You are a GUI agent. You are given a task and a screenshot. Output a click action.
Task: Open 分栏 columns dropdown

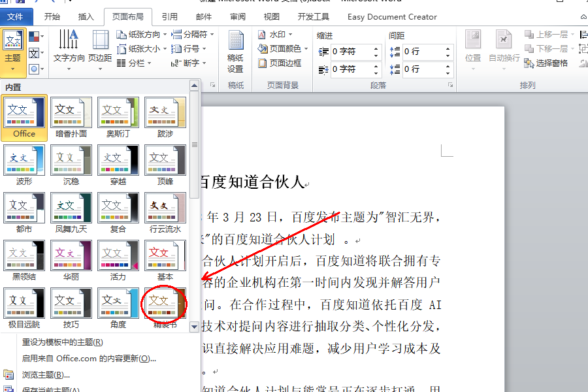pyautogui.click(x=134, y=63)
